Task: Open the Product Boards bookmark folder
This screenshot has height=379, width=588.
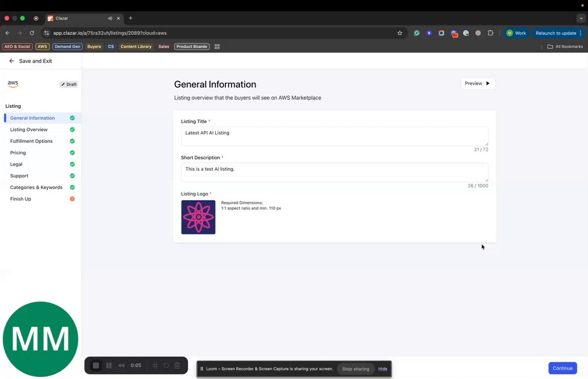Action: 192,46
